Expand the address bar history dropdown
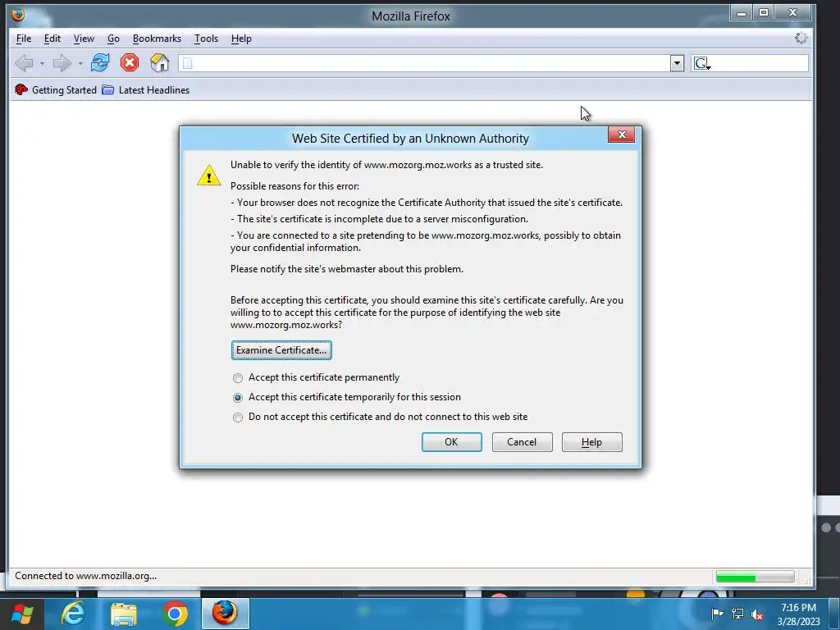 coord(677,63)
